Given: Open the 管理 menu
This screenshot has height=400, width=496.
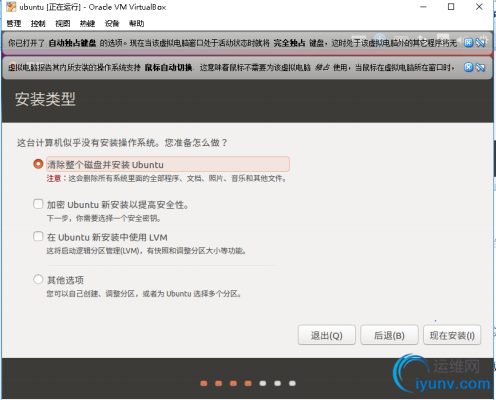Looking at the screenshot, I should pos(14,23).
